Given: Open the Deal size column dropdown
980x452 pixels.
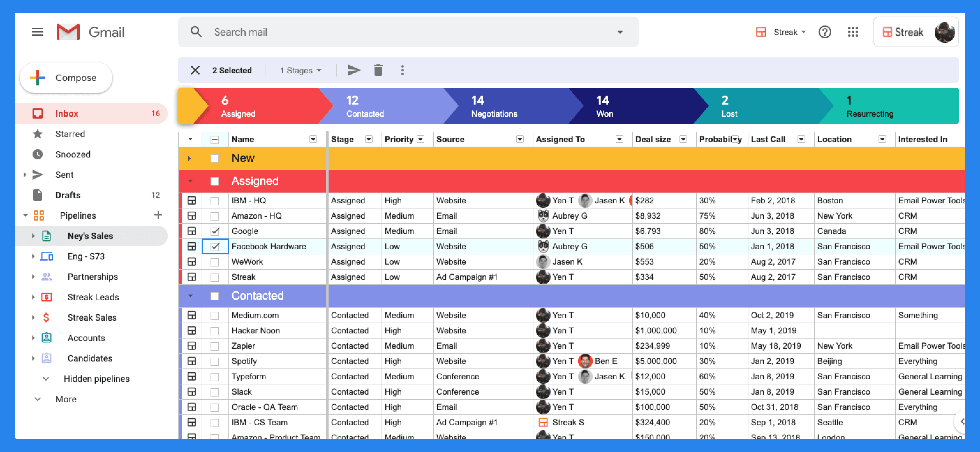Looking at the screenshot, I should [x=683, y=139].
